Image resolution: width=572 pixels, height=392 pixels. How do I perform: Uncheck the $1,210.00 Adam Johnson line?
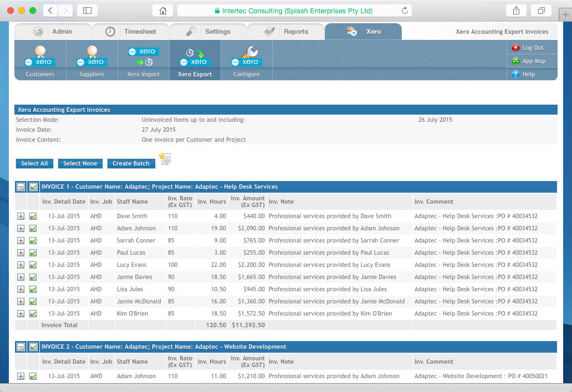coord(33,376)
